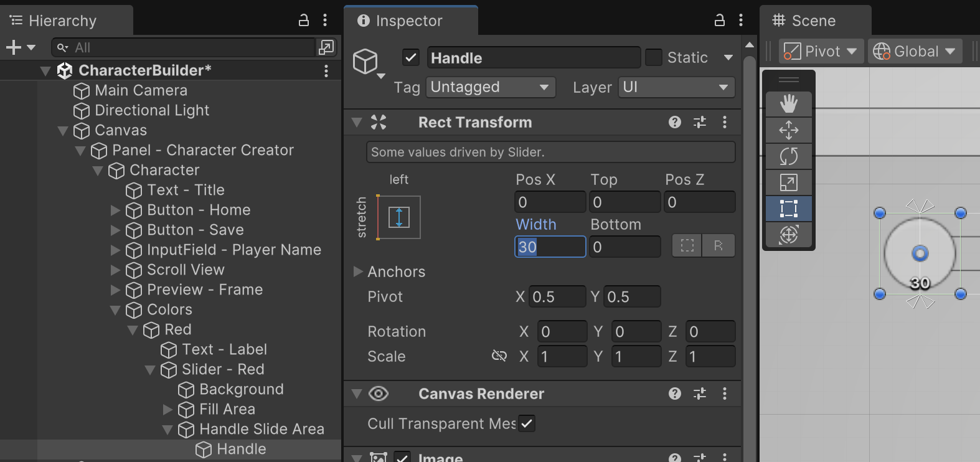Select the Hand (View) tool
Viewport: 980px width, 462px height.
[x=788, y=103]
